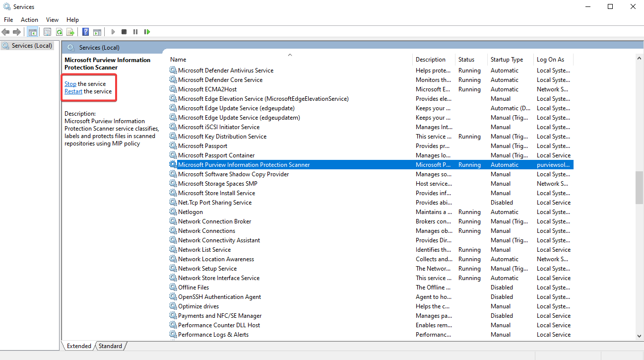The height and width of the screenshot is (360, 644).
Task: Select Microsoft Software Shadow Copy Provider
Action: coord(233,174)
